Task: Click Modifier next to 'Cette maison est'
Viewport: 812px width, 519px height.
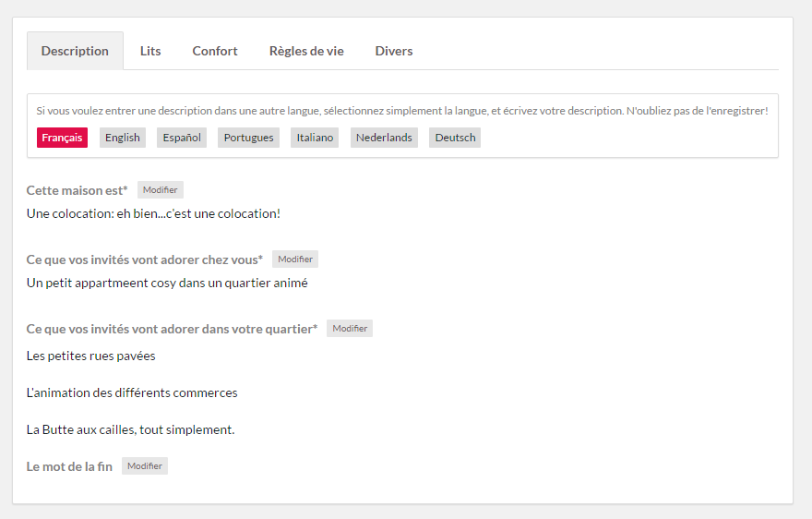Action: point(161,190)
